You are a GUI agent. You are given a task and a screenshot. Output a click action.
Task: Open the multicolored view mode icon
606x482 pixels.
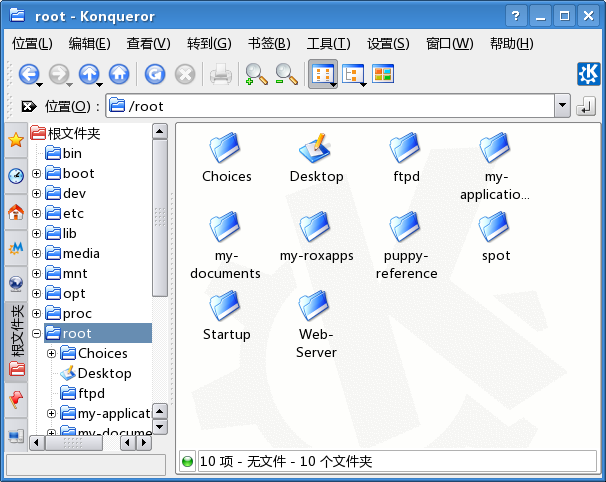pos(383,74)
